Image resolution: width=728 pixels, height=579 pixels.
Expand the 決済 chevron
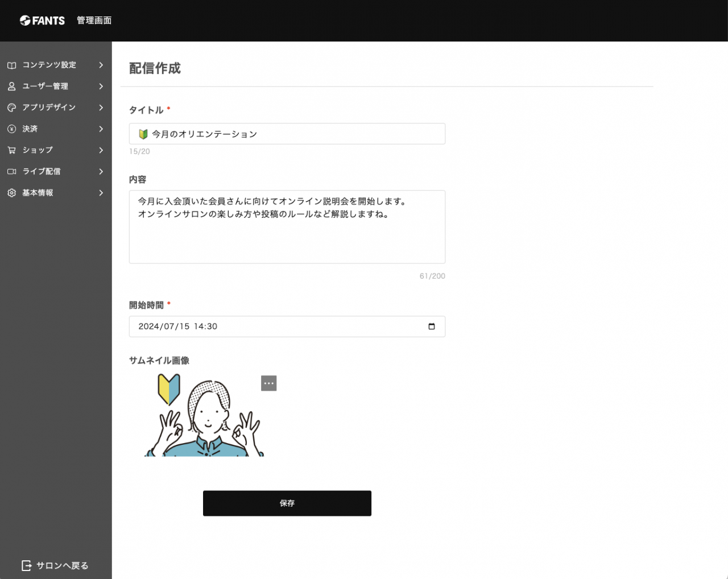[101, 129]
